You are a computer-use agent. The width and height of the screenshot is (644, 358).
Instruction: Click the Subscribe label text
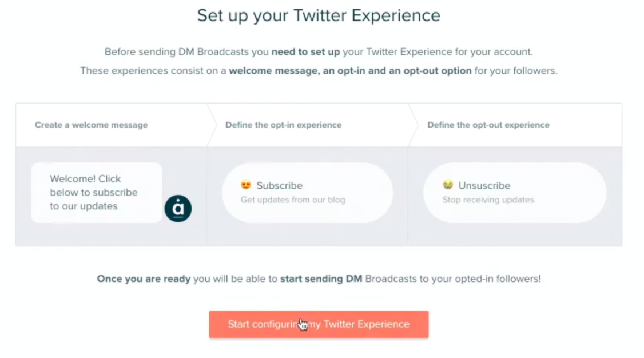point(279,185)
